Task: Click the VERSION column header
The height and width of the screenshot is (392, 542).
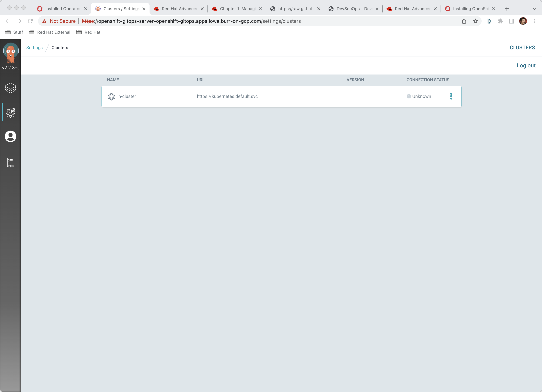Action: coord(355,79)
